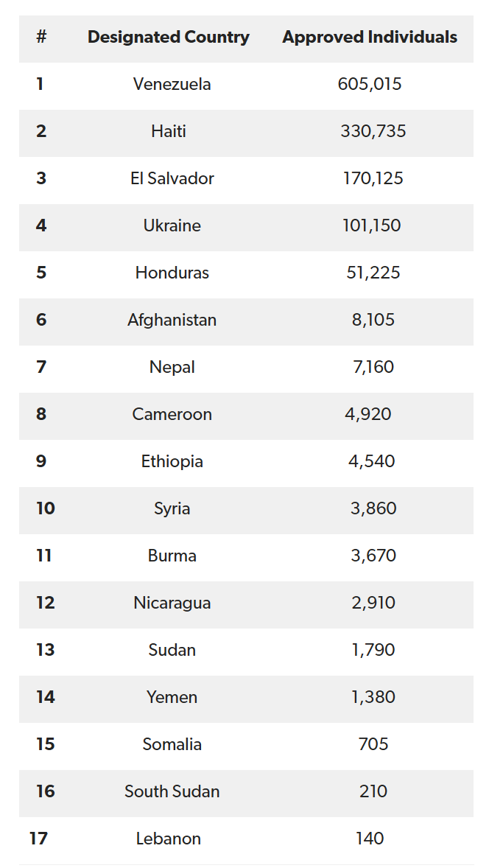Click the Yemen country cell
This screenshot has width=489, height=868.
click(x=172, y=698)
